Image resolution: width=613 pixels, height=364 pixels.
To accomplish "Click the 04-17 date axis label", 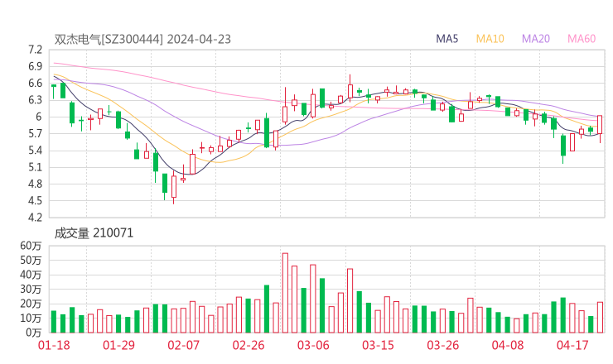I will [x=572, y=345].
